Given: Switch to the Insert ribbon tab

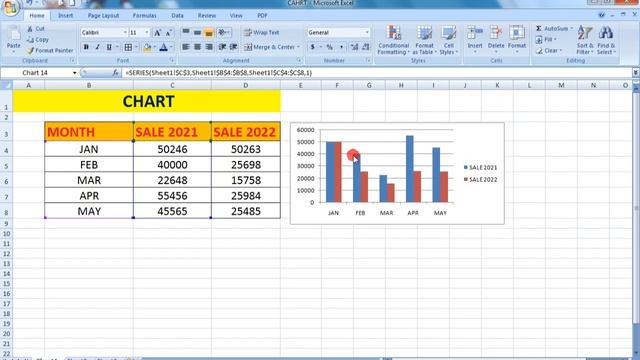Looking at the screenshot, I should pos(66,16).
